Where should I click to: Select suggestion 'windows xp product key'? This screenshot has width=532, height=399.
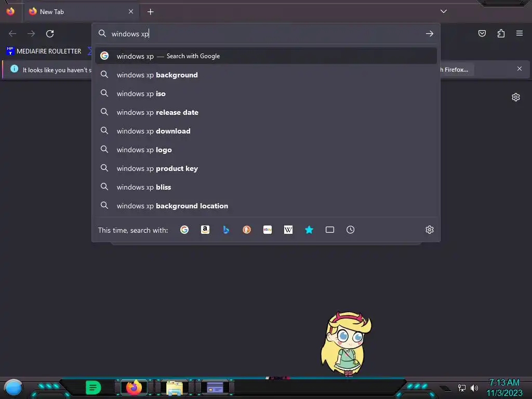point(266,168)
